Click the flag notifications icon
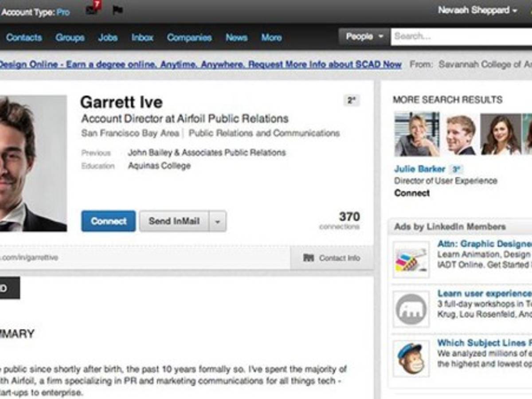This screenshot has width=532, height=399. (x=117, y=10)
